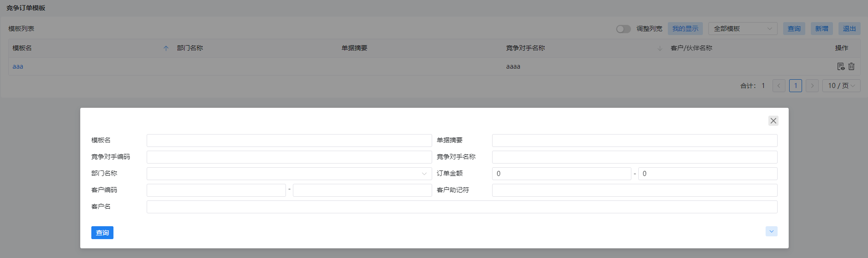868x258 pixels.
Task: Click the blue 查询 button in dialog
Action: (x=102, y=233)
